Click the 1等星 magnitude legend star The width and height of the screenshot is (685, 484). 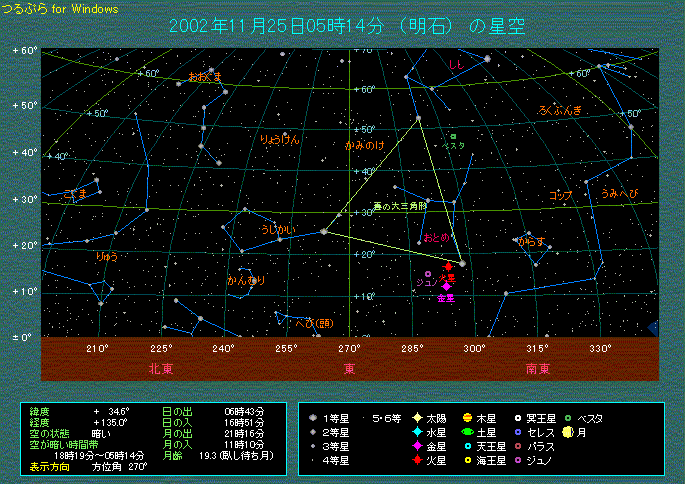tap(314, 417)
